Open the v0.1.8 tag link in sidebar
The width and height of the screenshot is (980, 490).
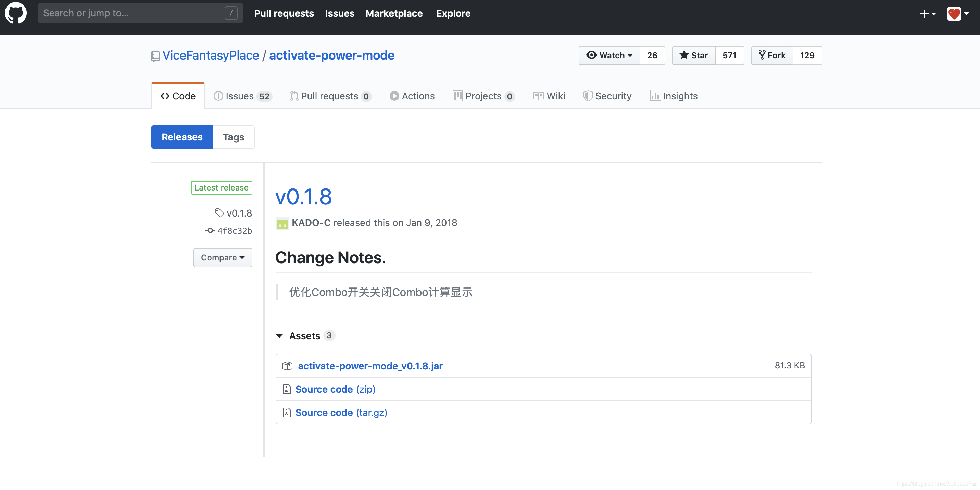tap(239, 213)
